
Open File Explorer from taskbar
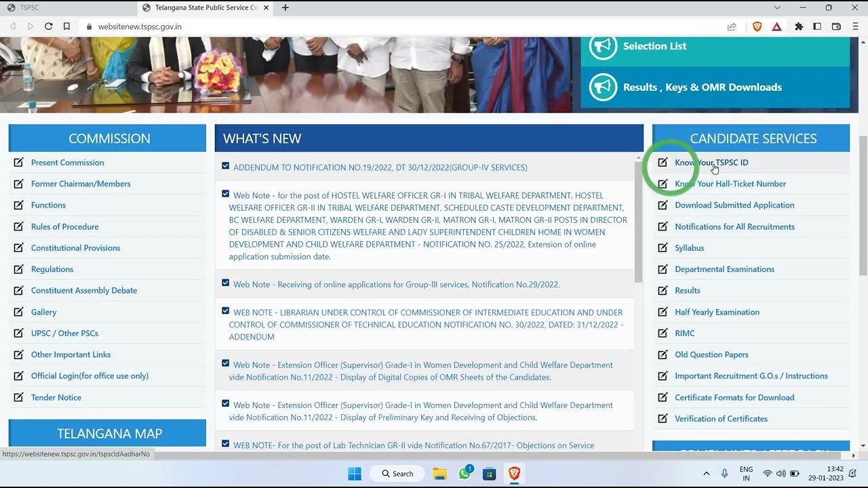[x=439, y=474]
